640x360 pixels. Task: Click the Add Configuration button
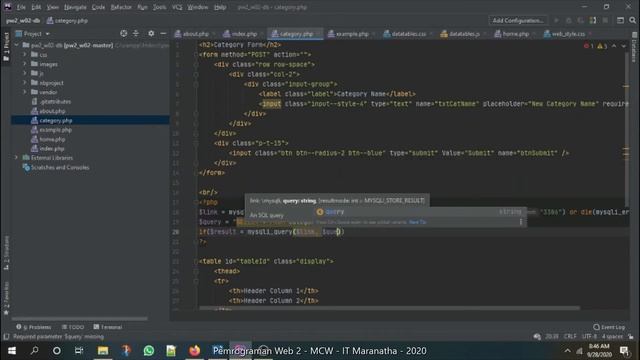coord(518,20)
